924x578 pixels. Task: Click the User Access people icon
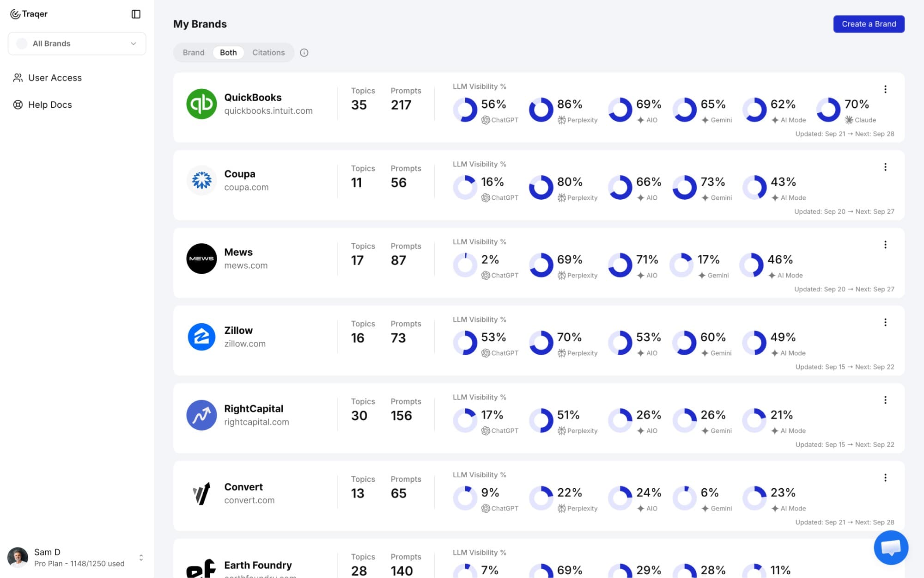tap(18, 78)
